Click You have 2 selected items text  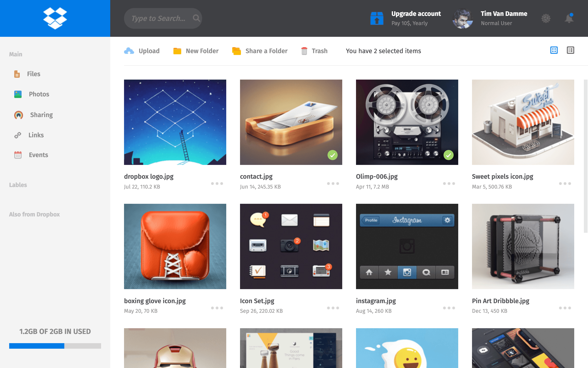(x=383, y=51)
